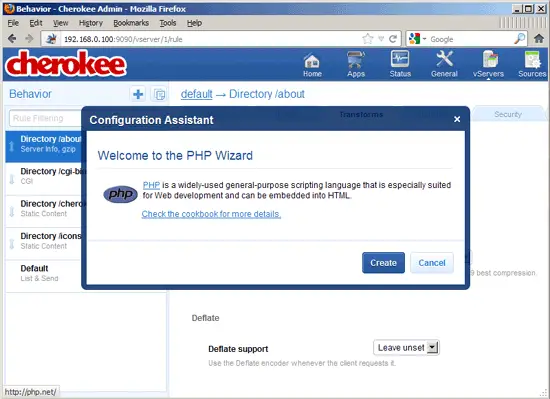Viewport: 550px width, 399px height.
Task: Click Firefox reload page icon
Action: 393,39
